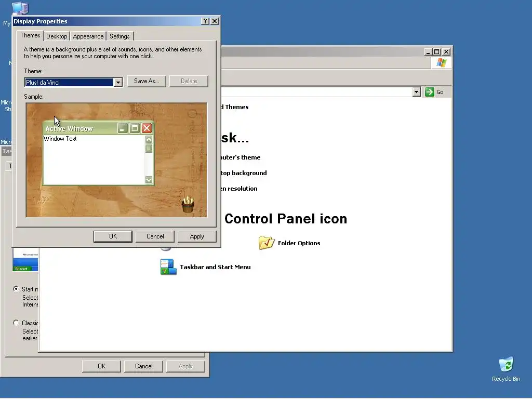The image size is (532, 399).
Task: Open the Appearance tab
Action: click(x=88, y=36)
